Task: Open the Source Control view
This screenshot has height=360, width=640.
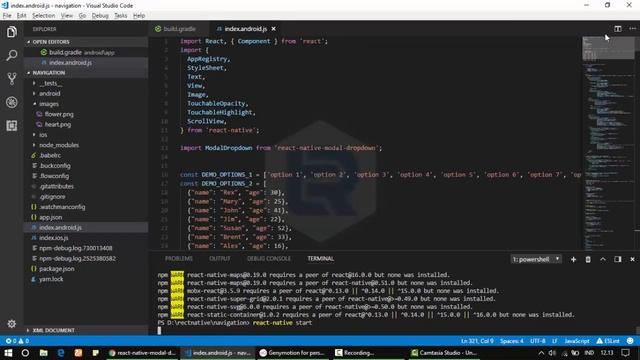Action: coord(11,79)
